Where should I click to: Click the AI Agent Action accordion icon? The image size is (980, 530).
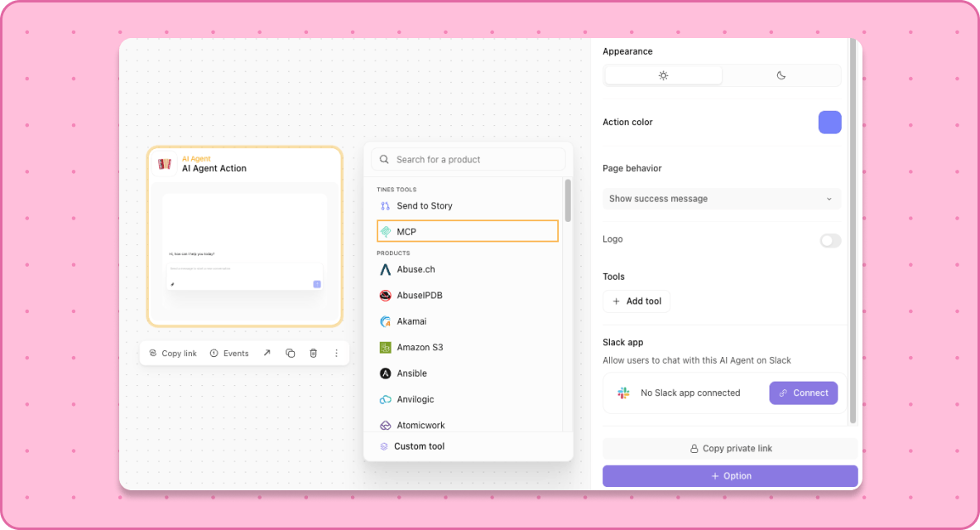(165, 164)
